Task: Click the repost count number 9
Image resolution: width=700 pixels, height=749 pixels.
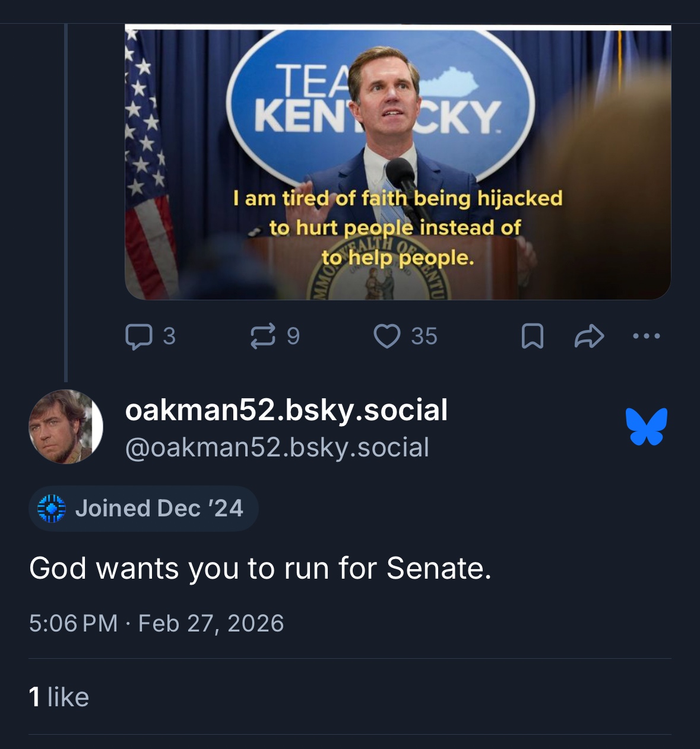Action: point(293,337)
